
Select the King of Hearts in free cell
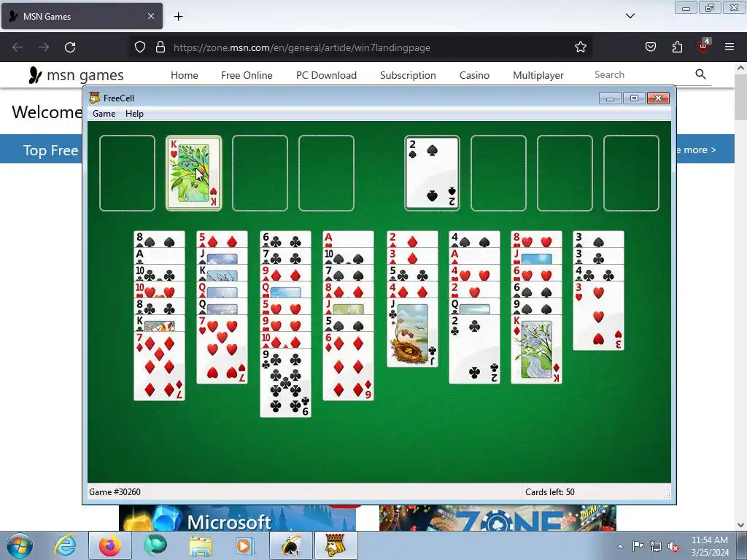(193, 173)
